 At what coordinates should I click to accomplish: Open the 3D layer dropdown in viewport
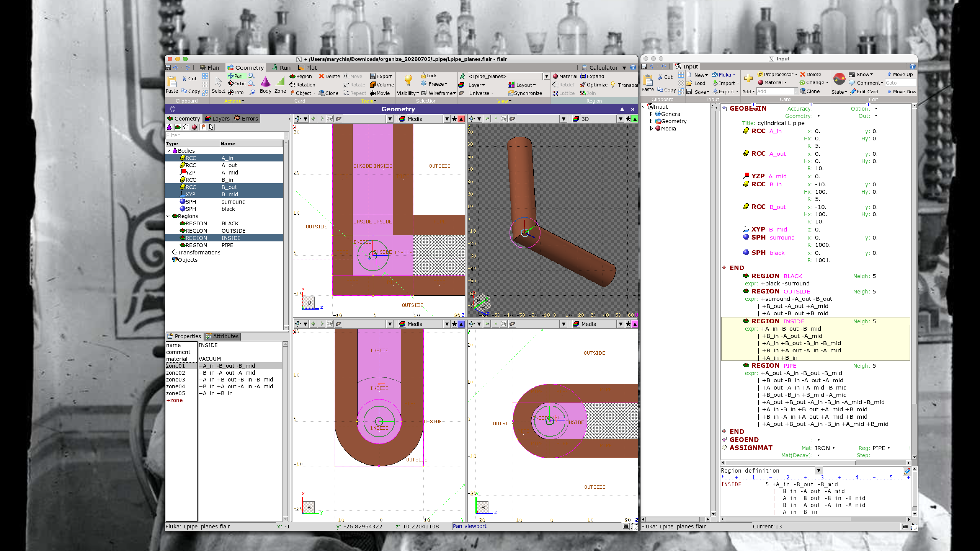point(621,119)
